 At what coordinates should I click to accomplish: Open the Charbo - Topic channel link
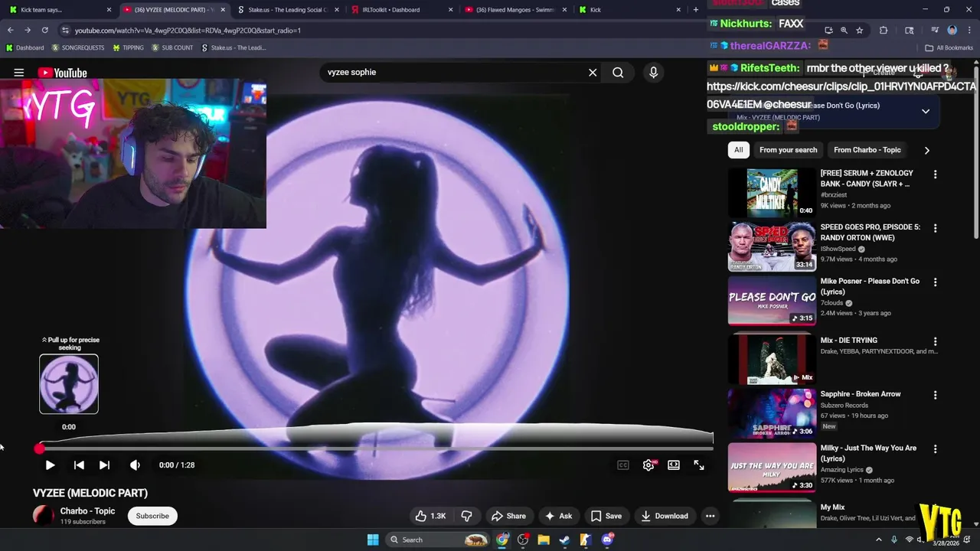(87, 511)
